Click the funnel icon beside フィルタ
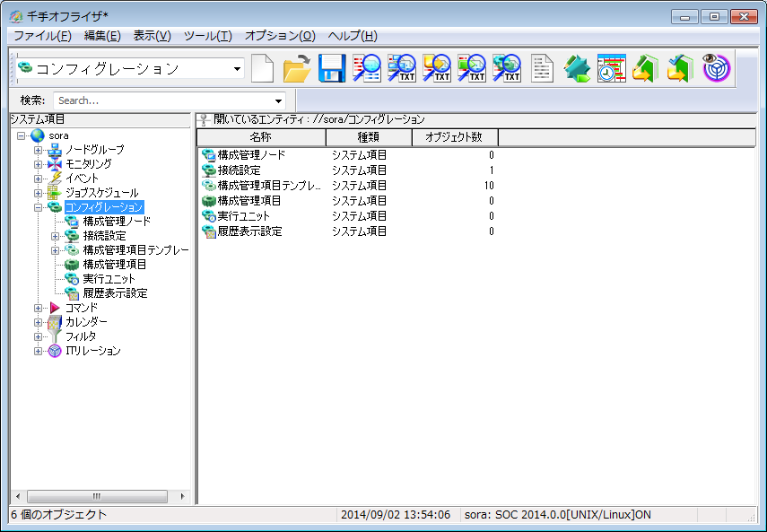767x532 pixels. tap(56, 336)
